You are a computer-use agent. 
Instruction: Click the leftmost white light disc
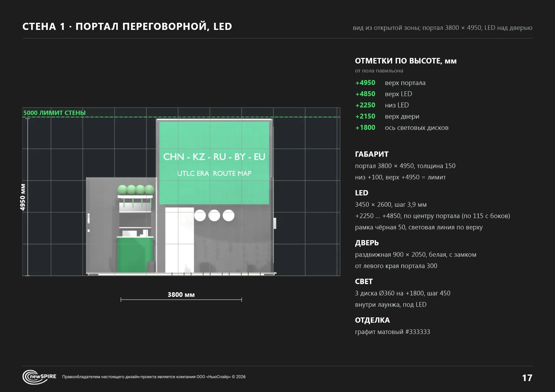[200, 215]
